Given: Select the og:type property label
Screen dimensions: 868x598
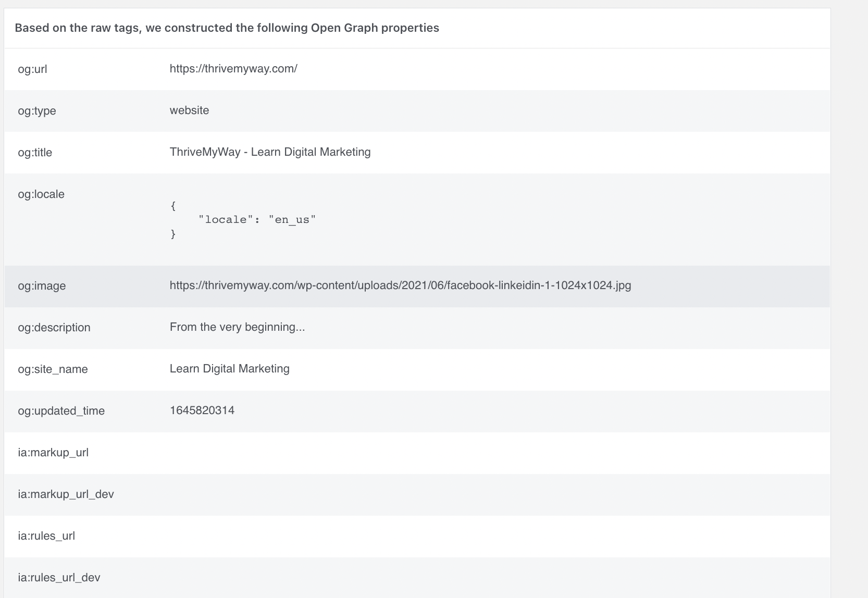Looking at the screenshot, I should (x=37, y=111).
